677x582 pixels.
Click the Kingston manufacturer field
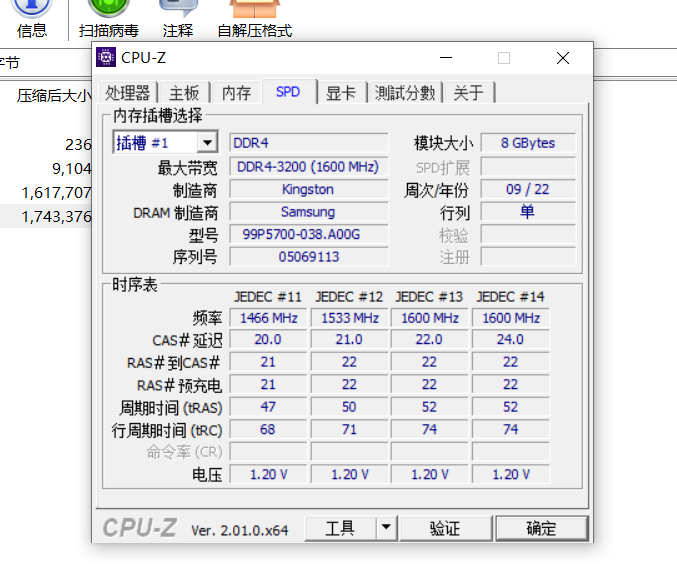click(309, 189)
